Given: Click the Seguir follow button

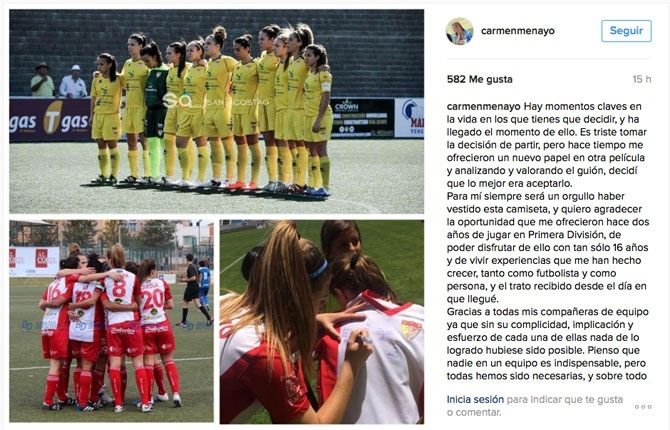Looking at the screenshot, I should point(626,31).
